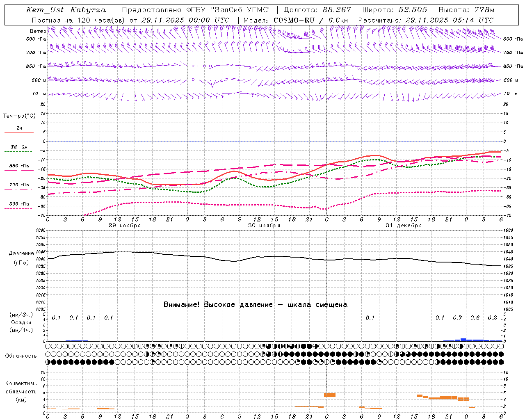Image resolution: width=525 pixels, height=420 pixels.
Task: Click the 30 ноября date label
Action: tap(264, 226)
